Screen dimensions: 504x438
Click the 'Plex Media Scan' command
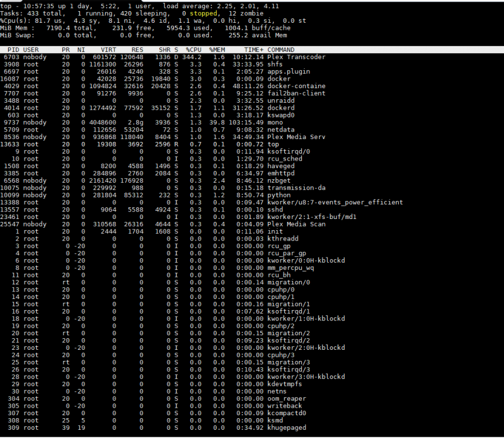(x=296, y=224)
